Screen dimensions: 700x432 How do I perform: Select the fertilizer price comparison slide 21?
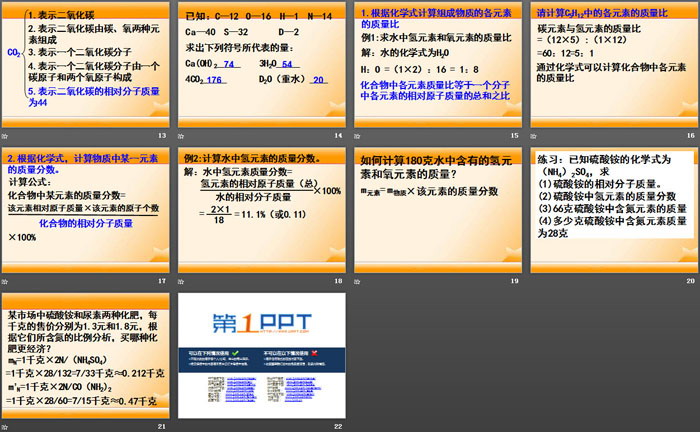click(x=86, y=354)
